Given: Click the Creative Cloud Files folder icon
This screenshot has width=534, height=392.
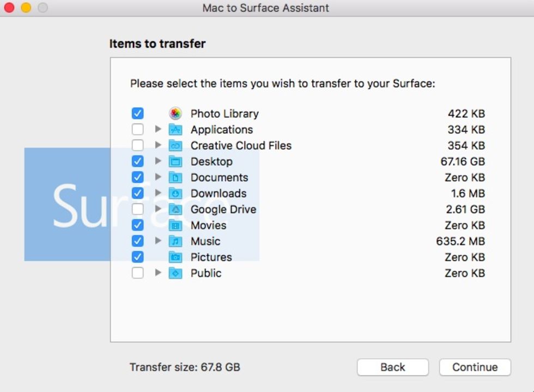Looking at the screenshot, I should click(x=175, y=145).
